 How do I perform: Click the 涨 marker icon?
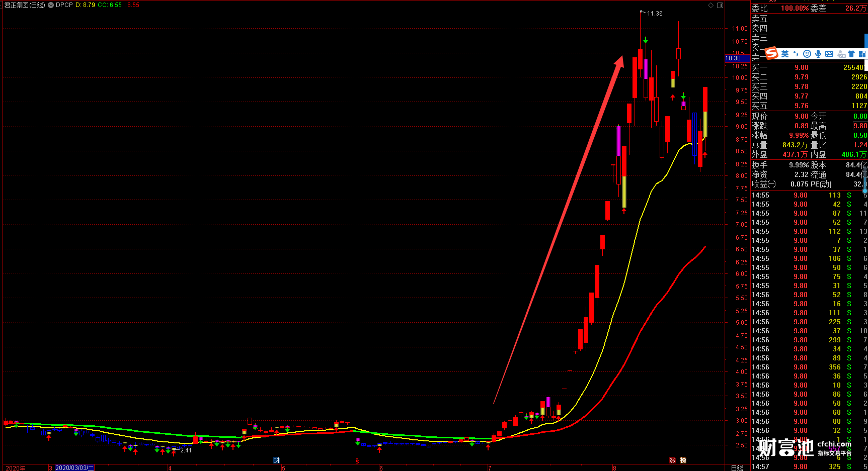click(672, 460)
